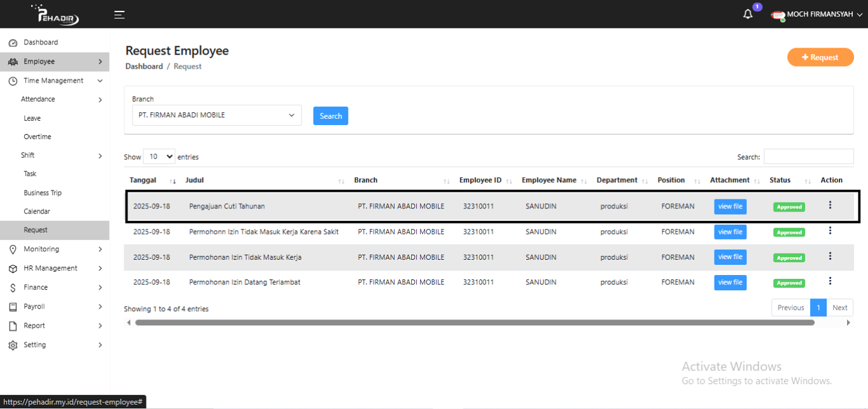The width and height of the screenshot is (868, 409).
Task: Change the show entries count dropdown
Action: (x=159, y=157)
